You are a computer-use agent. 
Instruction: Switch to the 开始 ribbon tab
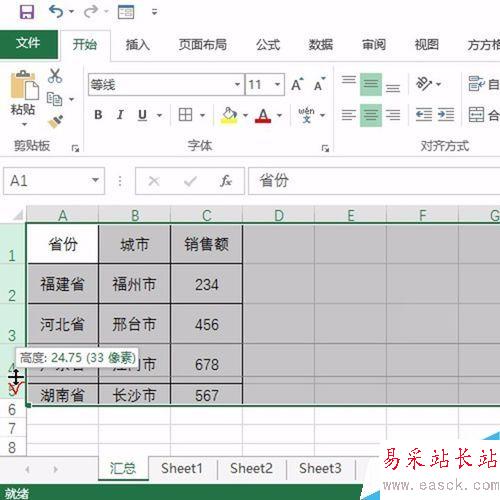pos(85,45)
